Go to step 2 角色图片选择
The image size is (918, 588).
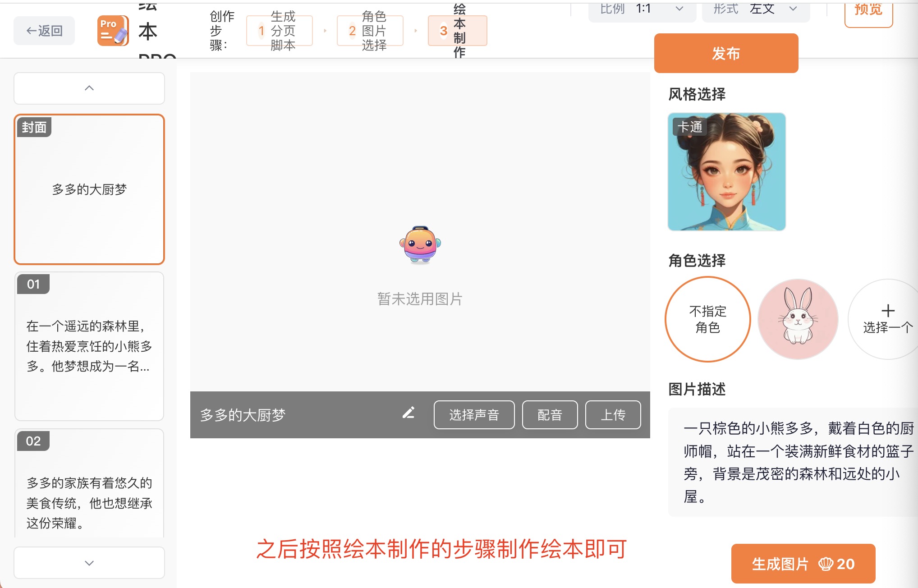tap(370, 31)
